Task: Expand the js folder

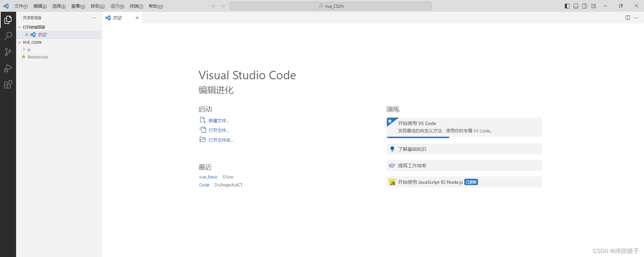Action: 24,49
